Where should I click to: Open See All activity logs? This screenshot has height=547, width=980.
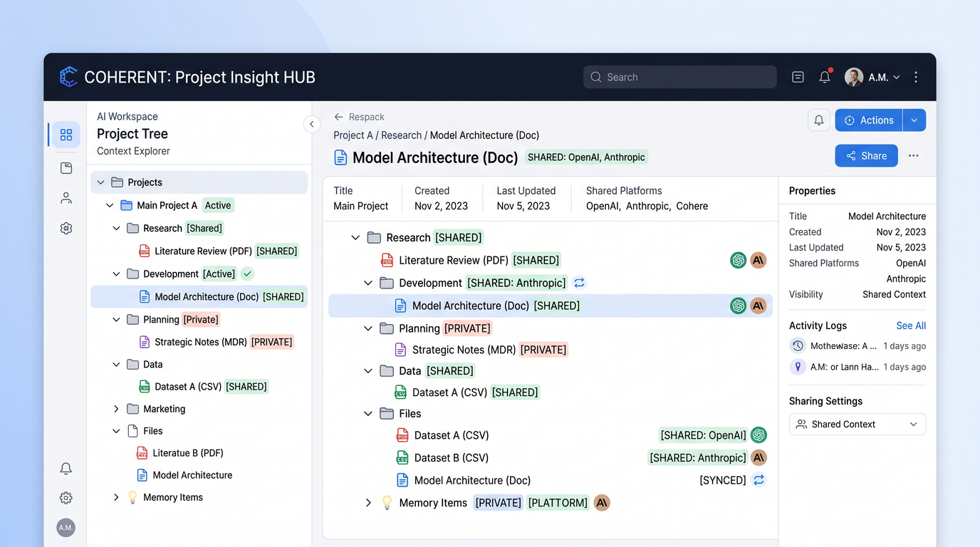(911, 325)
